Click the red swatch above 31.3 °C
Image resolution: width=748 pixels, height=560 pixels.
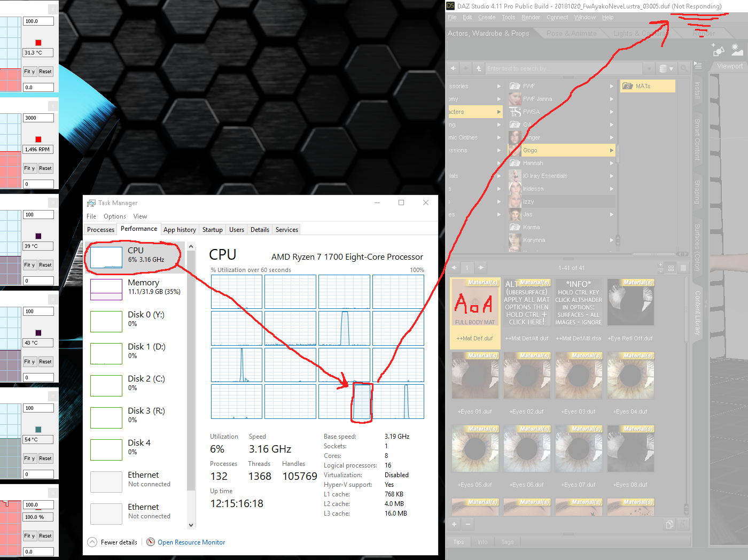38,43
